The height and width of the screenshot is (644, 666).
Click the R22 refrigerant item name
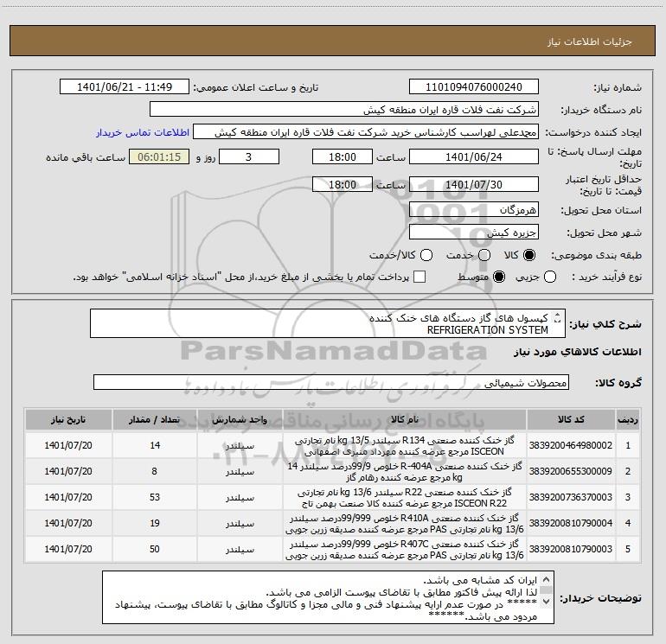[x=405, y=497]
